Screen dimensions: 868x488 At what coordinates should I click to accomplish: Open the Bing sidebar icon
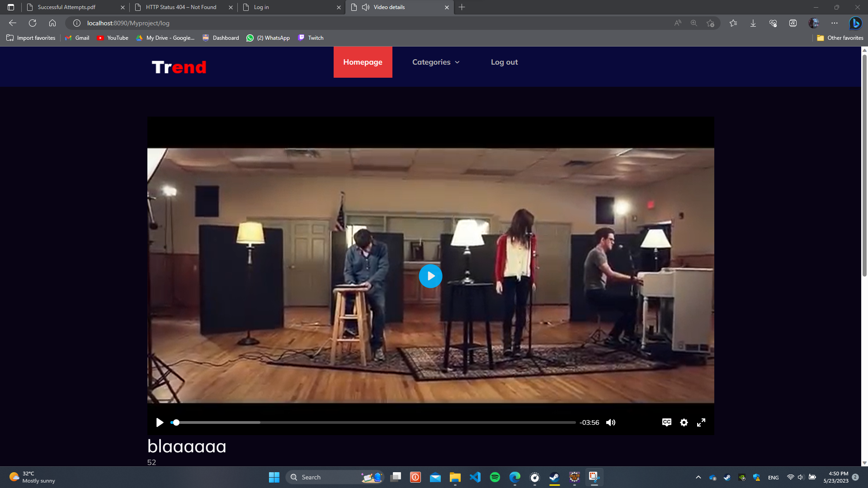click(x=855, y=23)
